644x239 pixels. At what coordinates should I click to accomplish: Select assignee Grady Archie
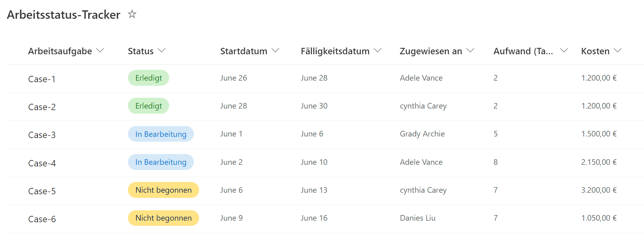[422, 134]
